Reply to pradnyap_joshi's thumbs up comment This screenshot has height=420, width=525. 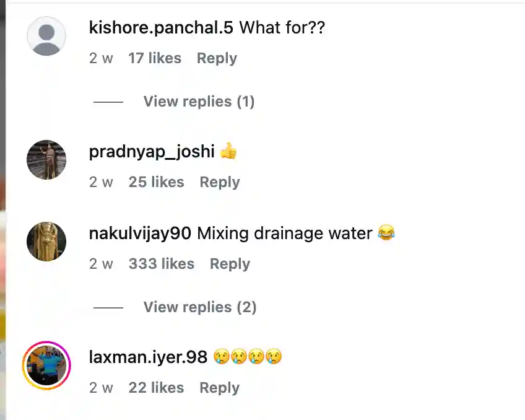coord(219,182)
